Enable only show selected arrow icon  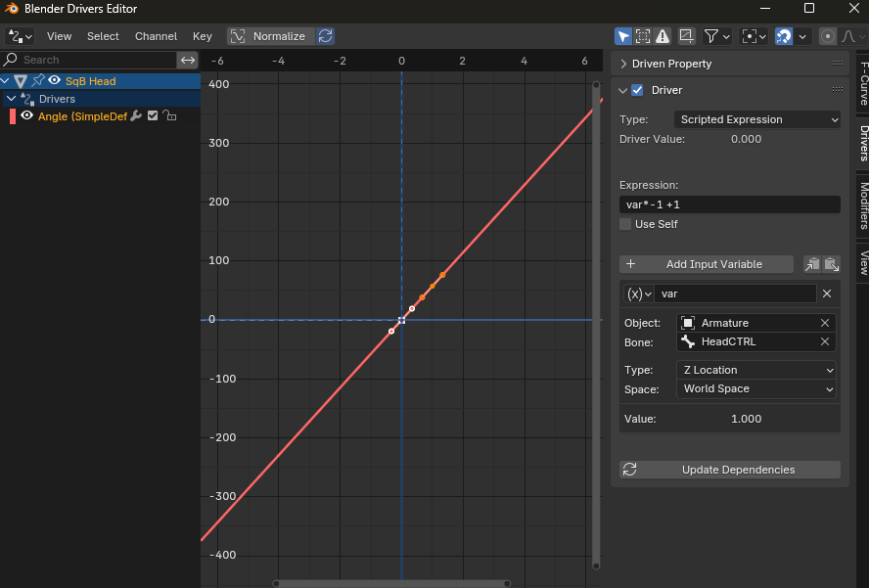[x=623, y=36]
